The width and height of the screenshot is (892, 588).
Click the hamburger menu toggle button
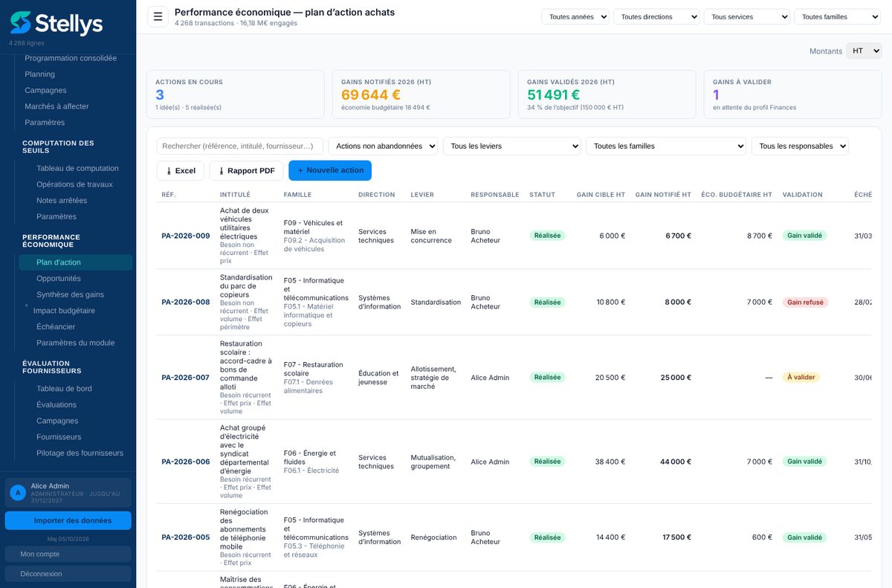pyautogui.click(x=158, y=16)
